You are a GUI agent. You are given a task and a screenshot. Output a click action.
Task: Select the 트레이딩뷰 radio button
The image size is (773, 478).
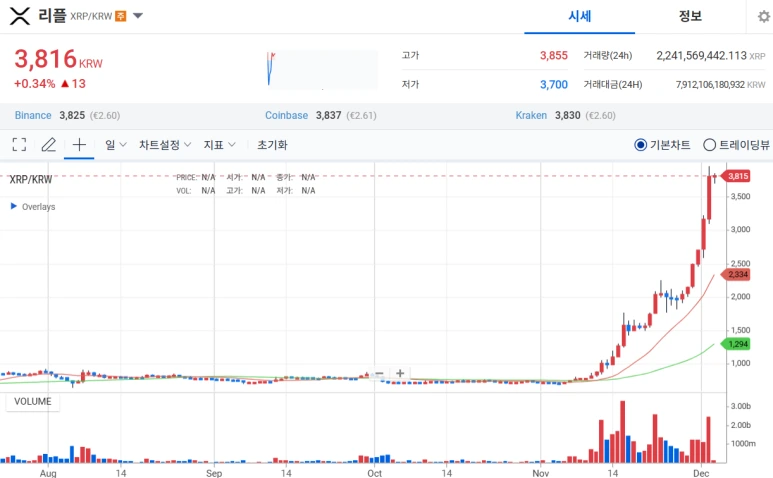709,145
